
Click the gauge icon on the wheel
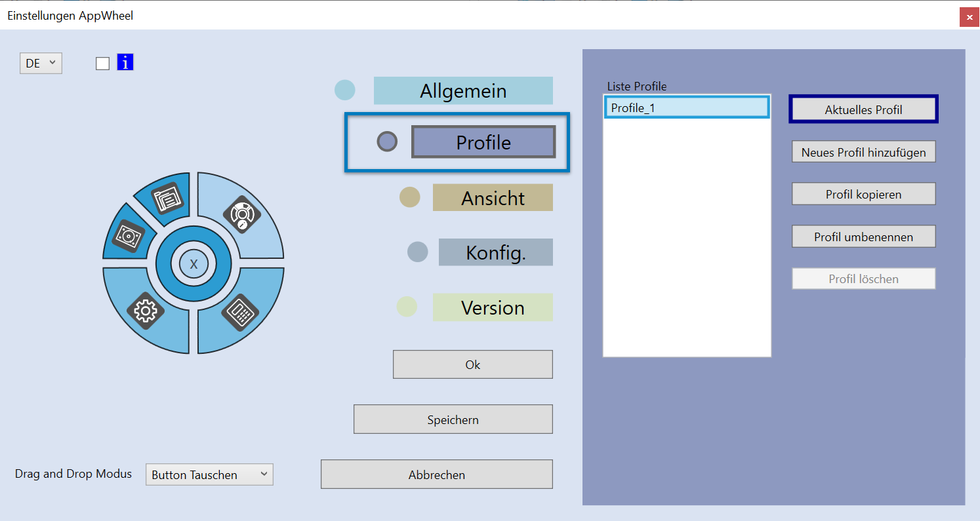tap(241, 215)
